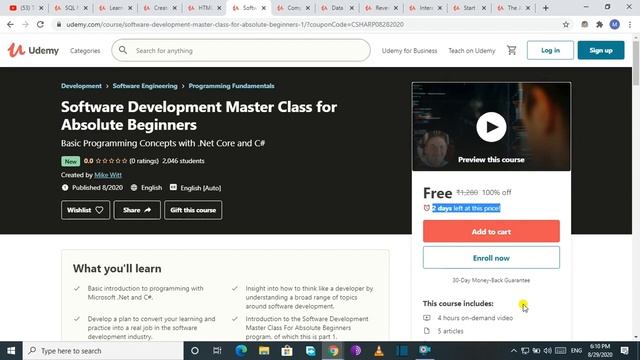Click the search magnifier icon

[123, 50]
